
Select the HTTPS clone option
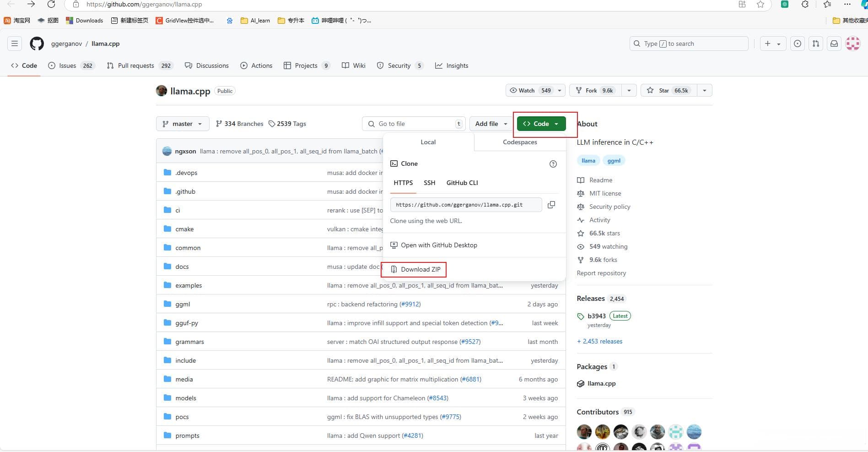[x=403, y=183]
